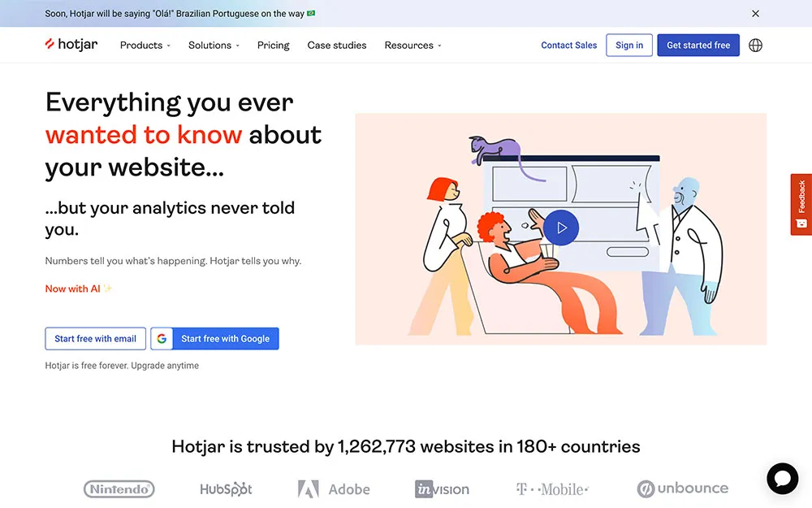Expand the Products dropdown menu

pos(145,45)
